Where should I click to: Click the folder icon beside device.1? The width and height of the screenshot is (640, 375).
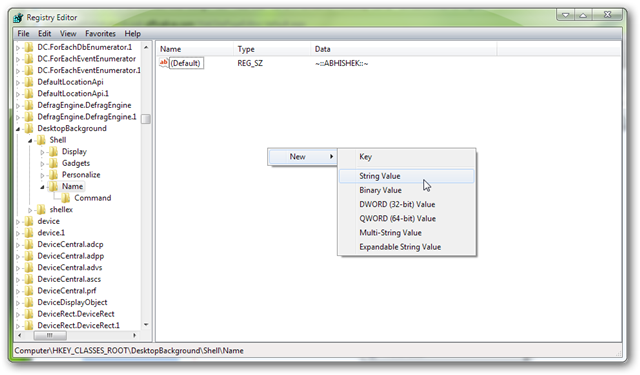click(x=29, y=233)
